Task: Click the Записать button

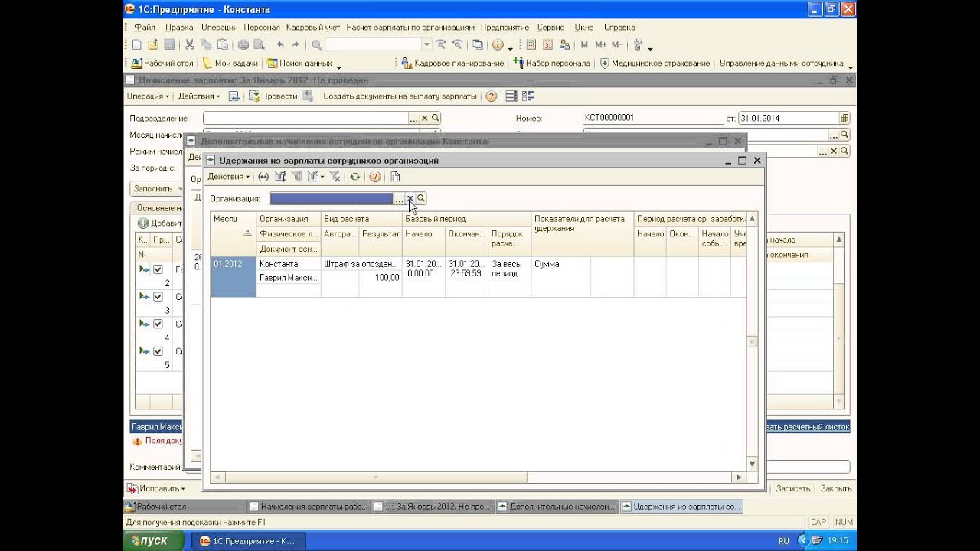Action: (792, 488)
